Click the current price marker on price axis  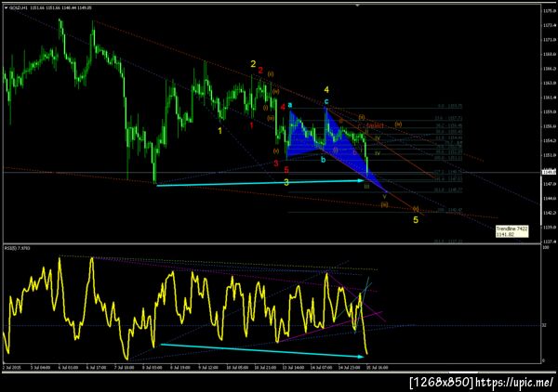[x=549, y=173]
